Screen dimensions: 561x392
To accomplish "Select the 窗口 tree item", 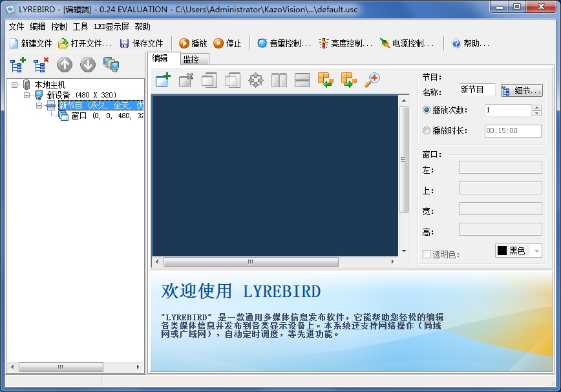I will pos(107,116).
